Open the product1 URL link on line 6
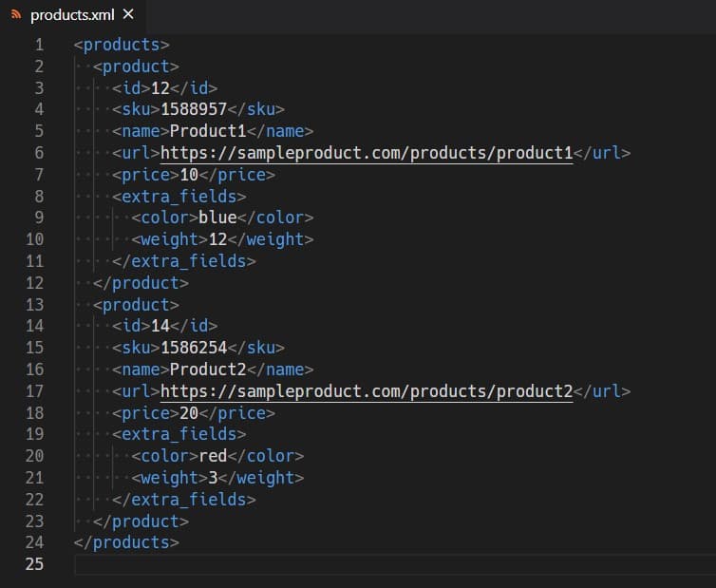 (x=367, y=153)
